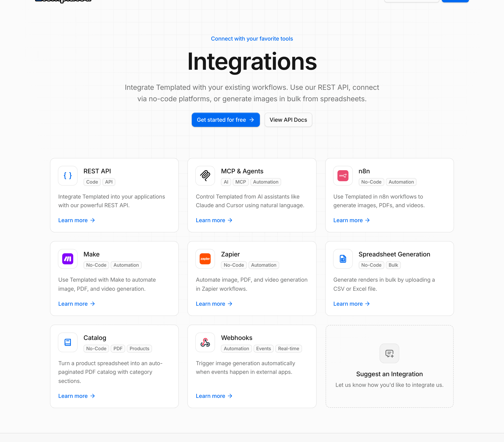Click the Suggest an Integration chat icon
The width and height of the screenshot is (504, 442).
coord(389,353)
